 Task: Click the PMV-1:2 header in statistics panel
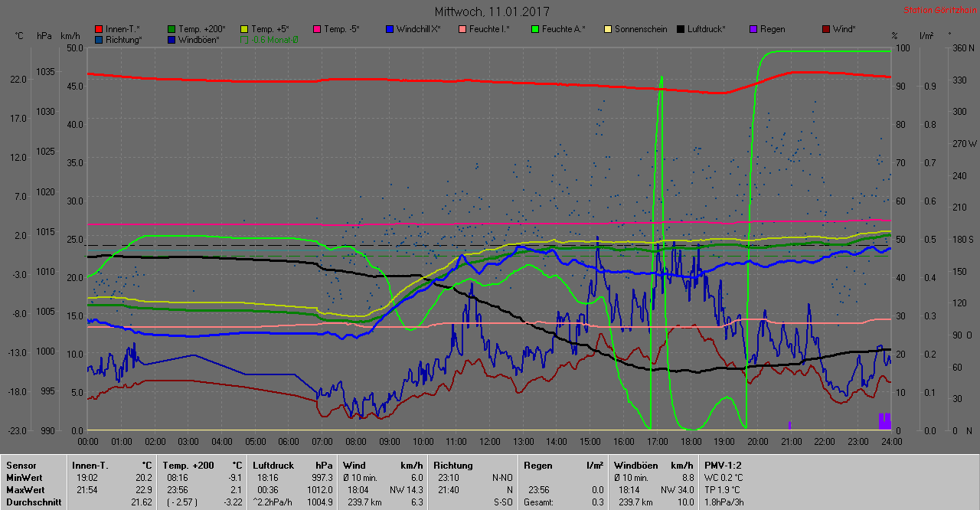click(x=720, y=465)
